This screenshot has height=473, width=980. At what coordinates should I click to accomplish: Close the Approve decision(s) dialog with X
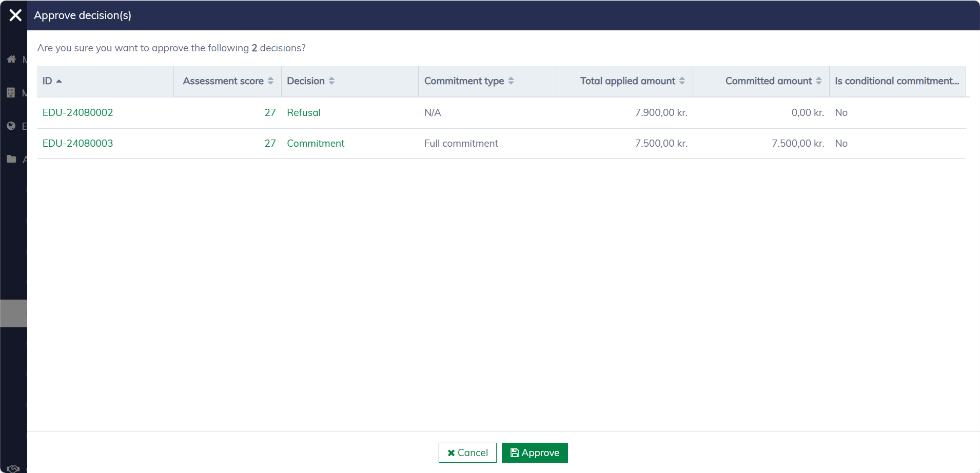tap(15, 15)
